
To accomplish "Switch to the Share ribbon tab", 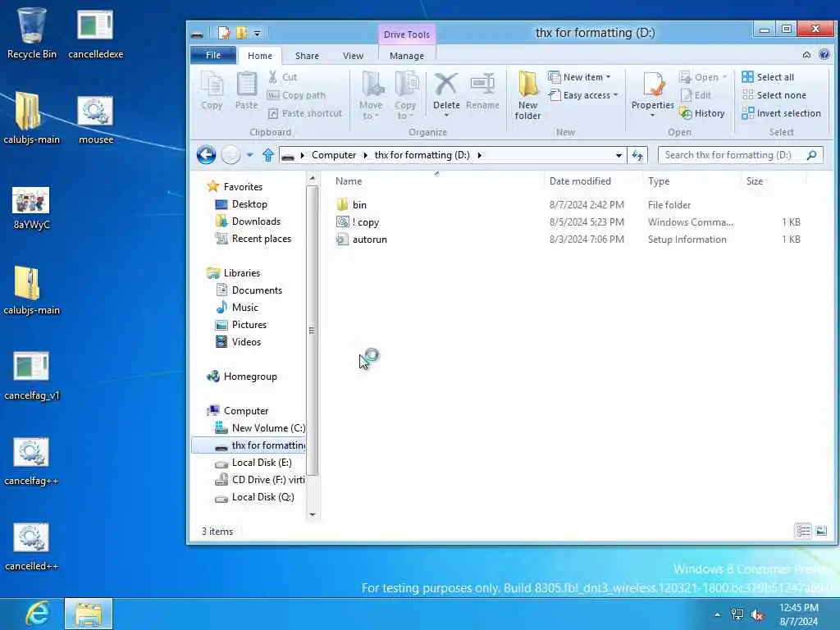I will pos(307,56).
